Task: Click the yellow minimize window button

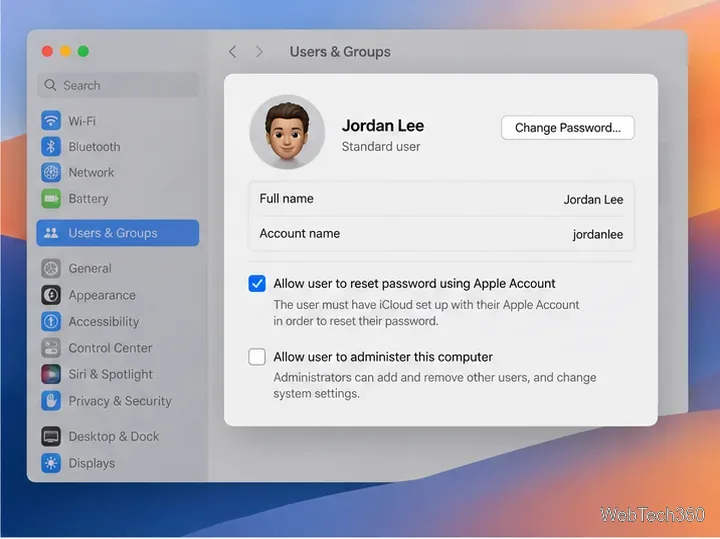Action: click(x=65, y=51)
